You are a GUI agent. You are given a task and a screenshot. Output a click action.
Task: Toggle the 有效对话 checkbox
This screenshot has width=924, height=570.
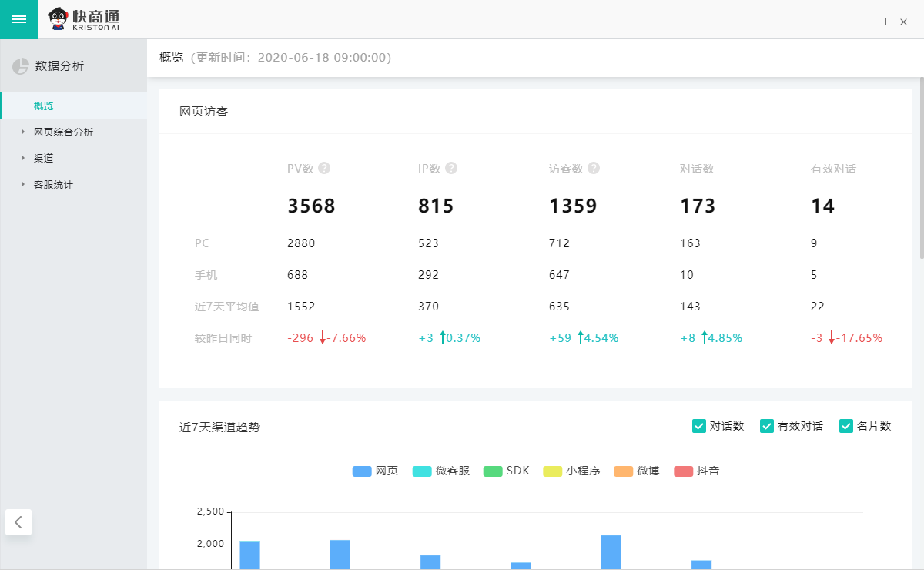(x=767, y=426)
